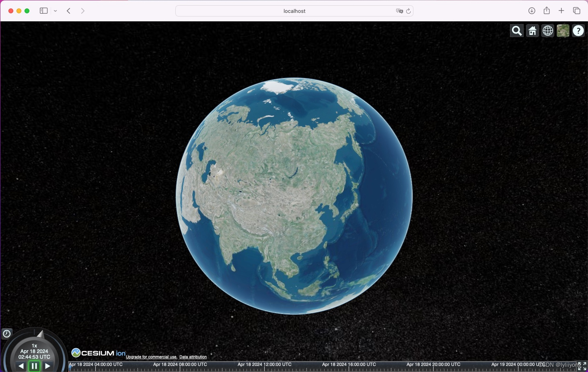Click the Cesium ion logo

tap(99, 353)
